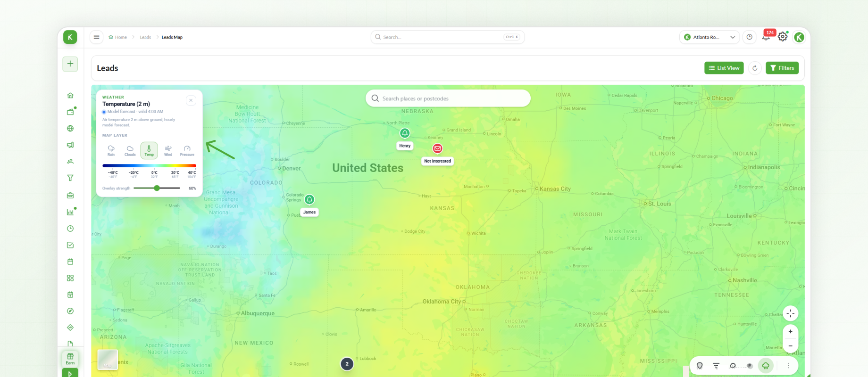
Task: Click the locate-me crosshair map button
Action: click(x=791, y=313)
